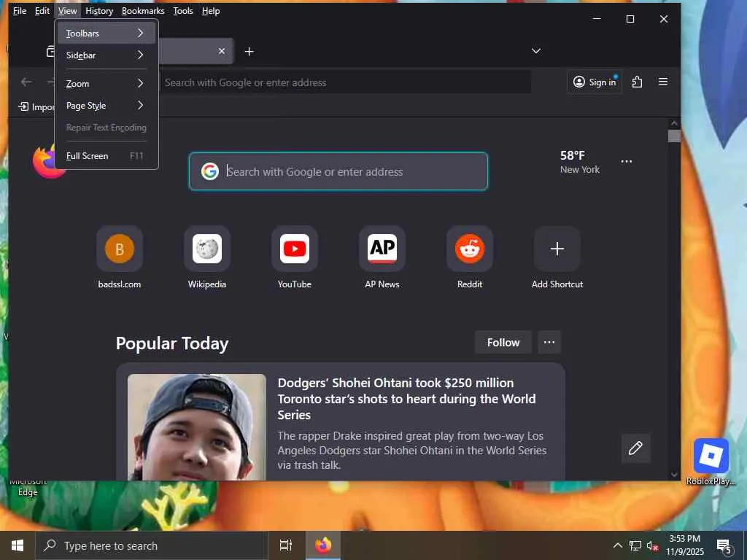Open the Toolbars submenu
This screenshot has height=560, width=747.
click(x=107, y=34)
